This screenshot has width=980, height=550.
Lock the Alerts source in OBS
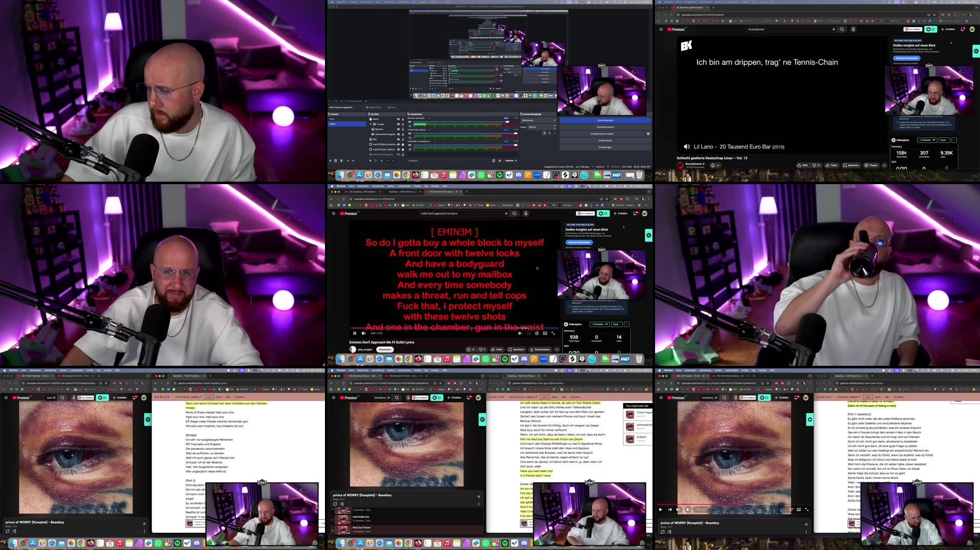(403, 119)
